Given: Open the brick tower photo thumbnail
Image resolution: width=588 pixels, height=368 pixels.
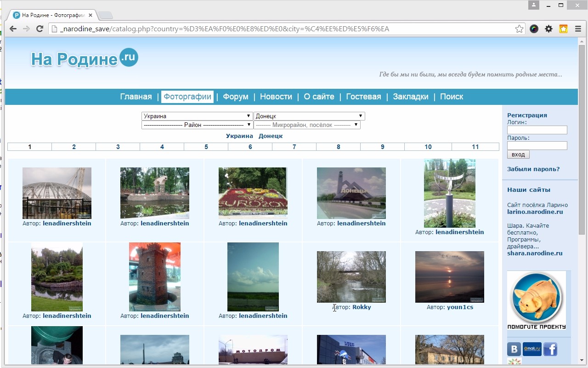Looking at the screenshot, I should [x=155, y=277].
